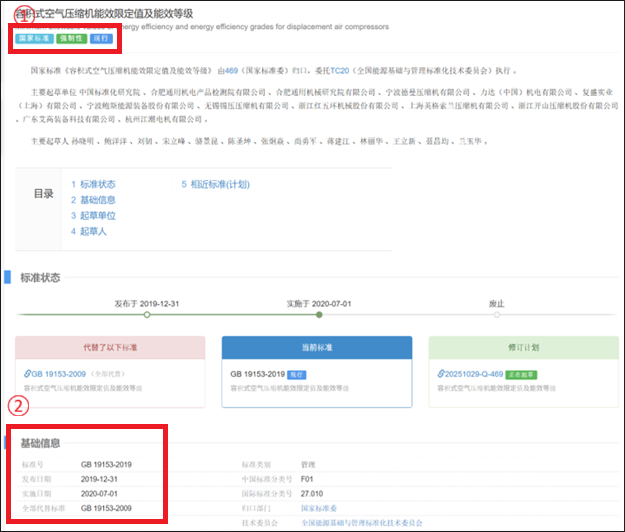Click the 现行 badge in current standard card
The width and height of the screenshot is (625, 532).
coord(296,373)
